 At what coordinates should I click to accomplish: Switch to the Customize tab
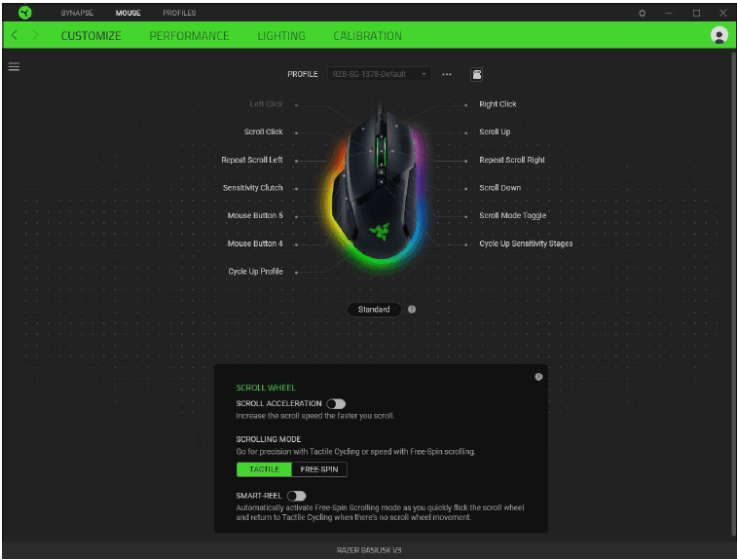pyautogui.click(x=92, y=36)
